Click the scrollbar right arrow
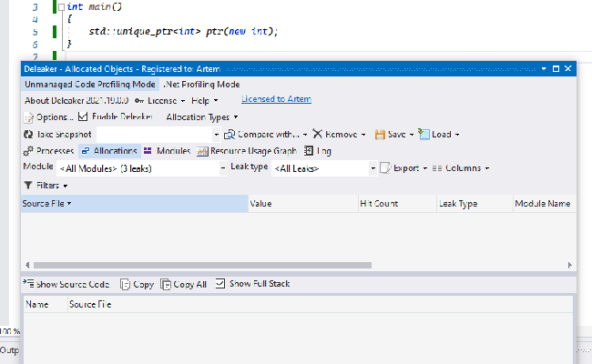This screenshot has width=592, height=364. [x=570, y=265]
